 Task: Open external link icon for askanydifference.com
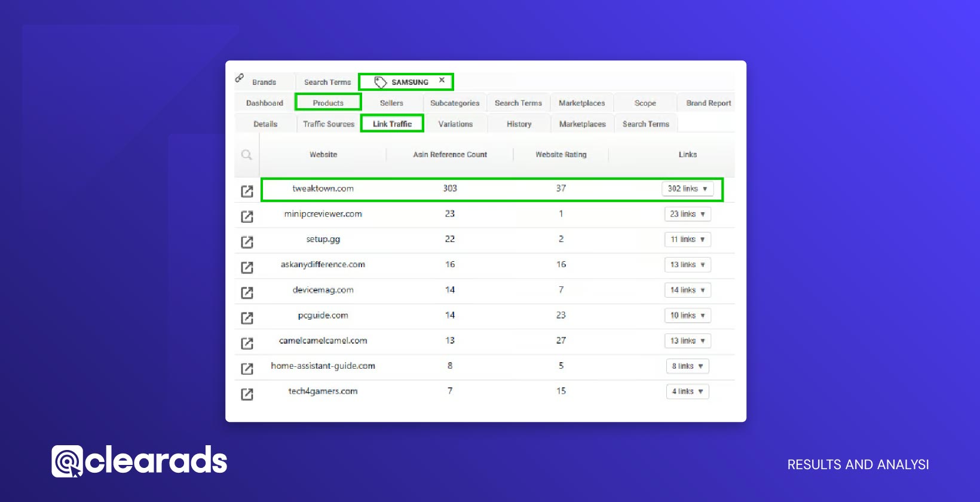click(247, 267)
